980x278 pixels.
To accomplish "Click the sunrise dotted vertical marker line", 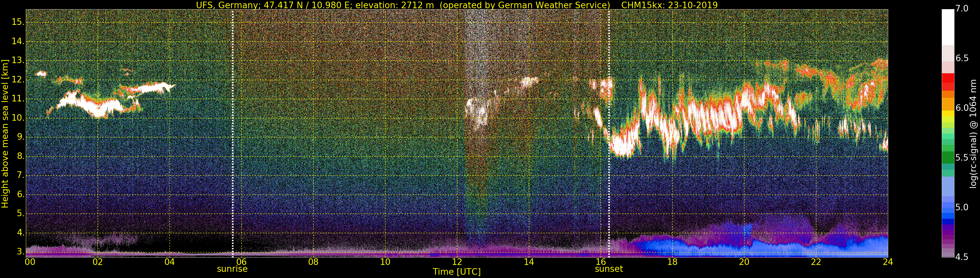I will point(233,133).
